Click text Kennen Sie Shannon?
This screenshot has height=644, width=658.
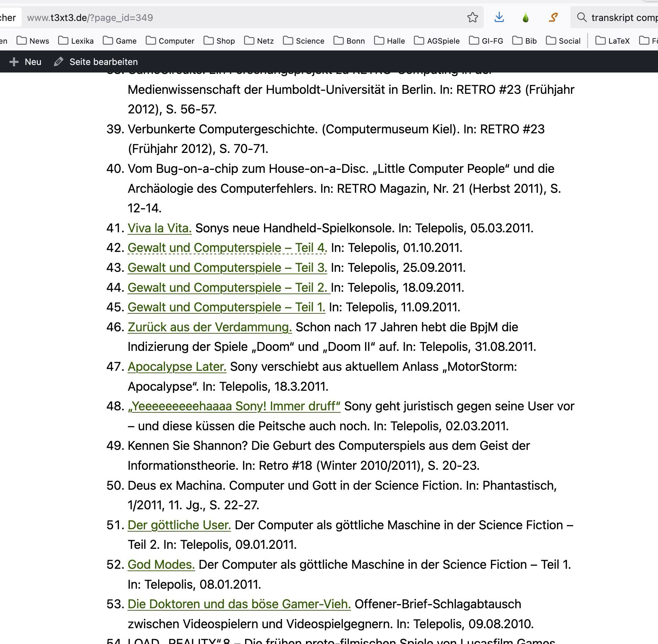(x=188, y=446)
